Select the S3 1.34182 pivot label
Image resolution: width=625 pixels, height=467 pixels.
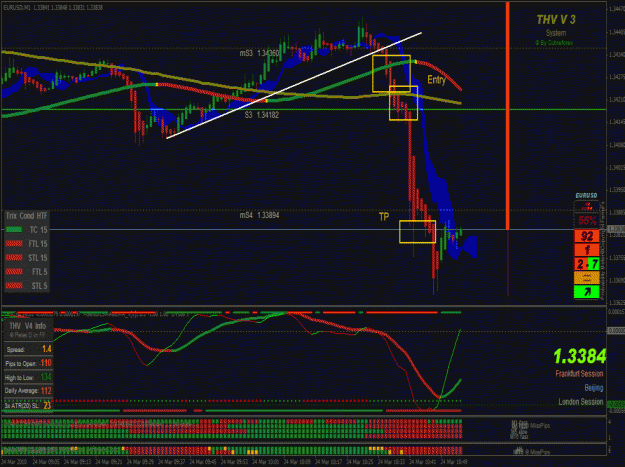tap(261, 115)
